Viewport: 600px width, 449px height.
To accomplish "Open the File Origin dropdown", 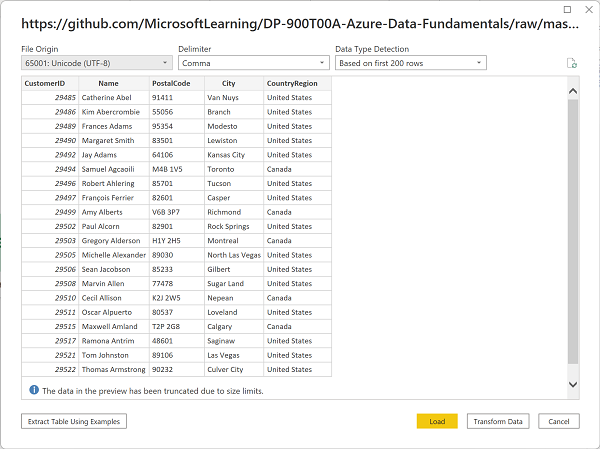I will tap(97, 63).
